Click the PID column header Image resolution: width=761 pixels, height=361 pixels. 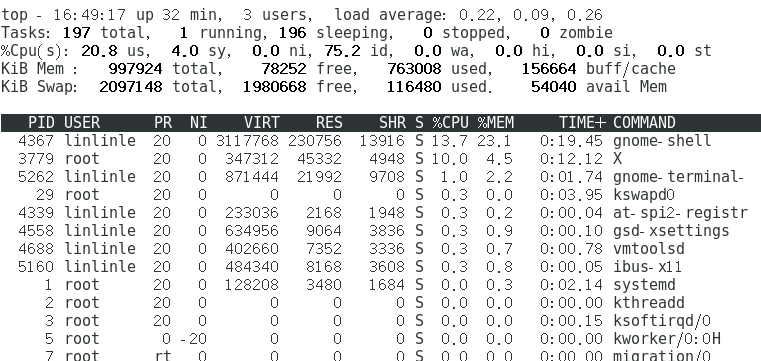(x=41, y=123)
